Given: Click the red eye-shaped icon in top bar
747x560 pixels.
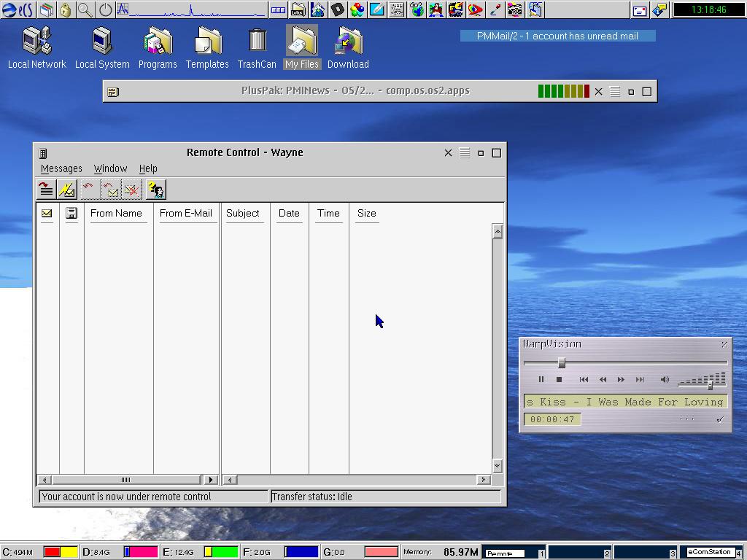Looking at the screenshot, I should pyautogui.click(x=475, y=9).
